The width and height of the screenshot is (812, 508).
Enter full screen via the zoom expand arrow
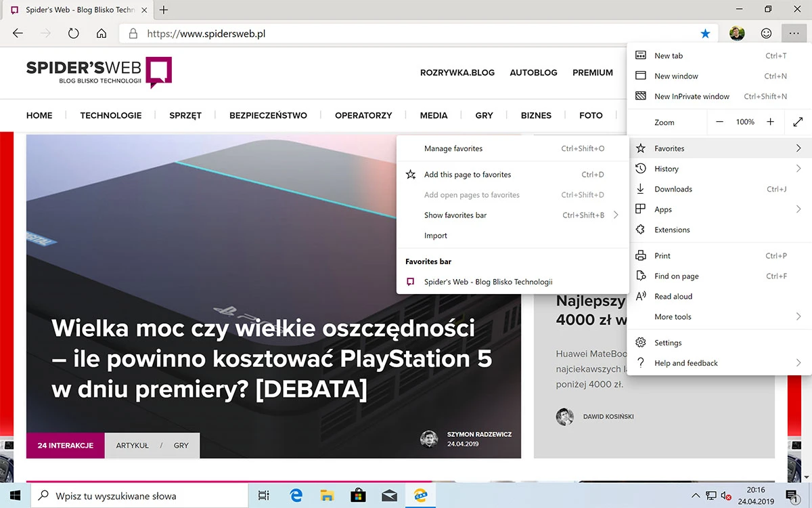coord(798,122)
